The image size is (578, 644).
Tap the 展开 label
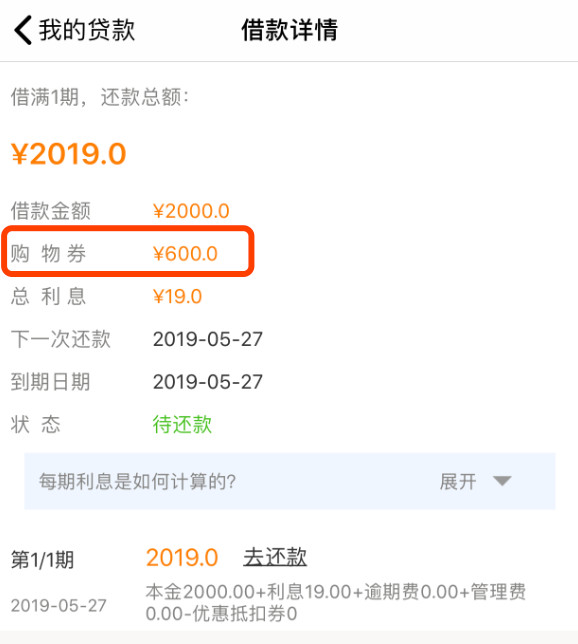458,481
